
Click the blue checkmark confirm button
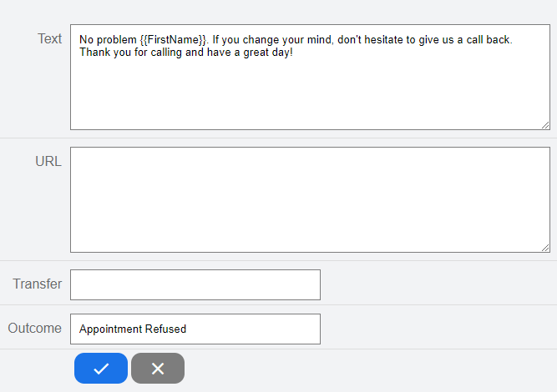coord(101,369)
